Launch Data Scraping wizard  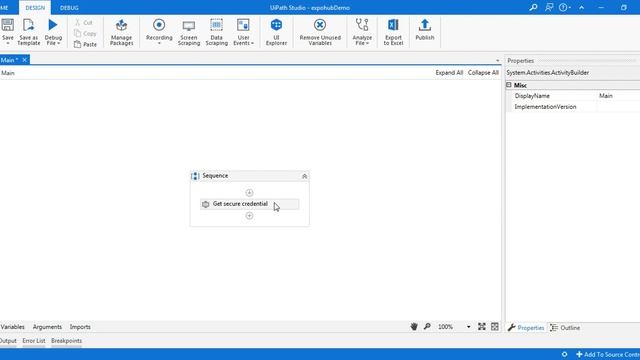tap(216, 31)
